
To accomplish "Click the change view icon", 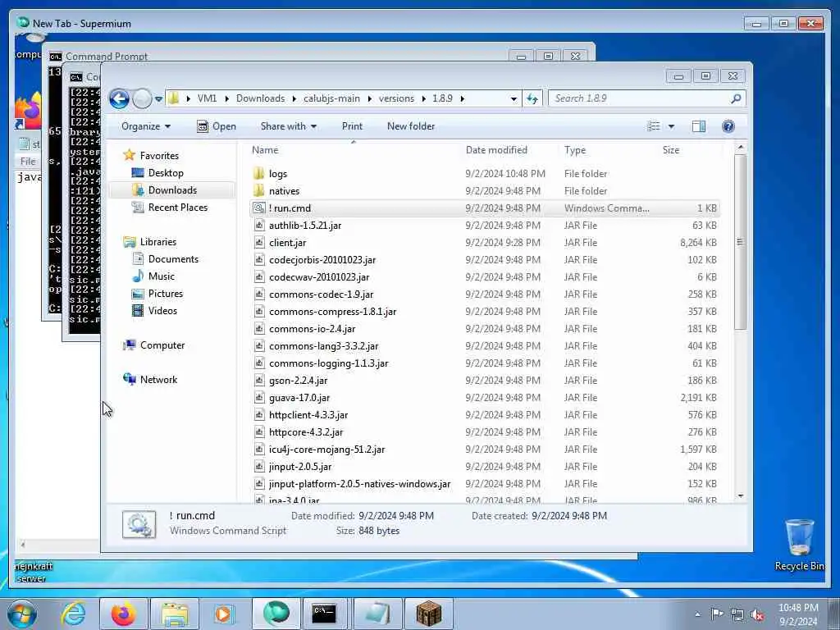I will (654, 126).
